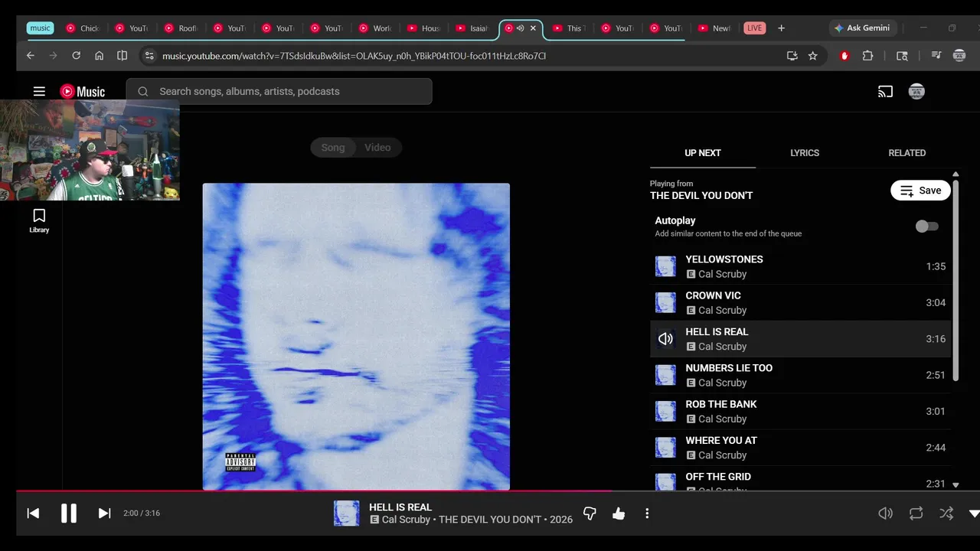The height and width of the screenshot is (551, 980).
Task: Open more actions three-dot menu in player bar
Action: coord(647,514)
